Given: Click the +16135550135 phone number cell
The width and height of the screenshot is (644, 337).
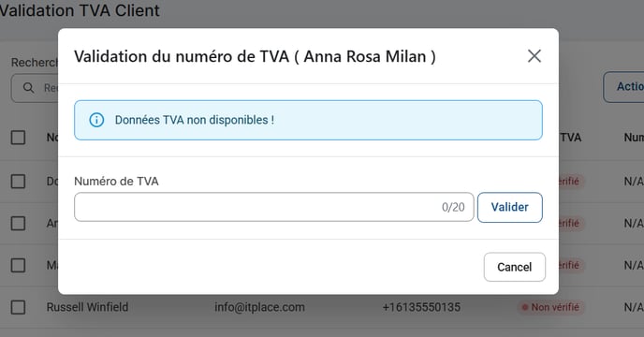Looking at the screenshot, I should 421,307.
